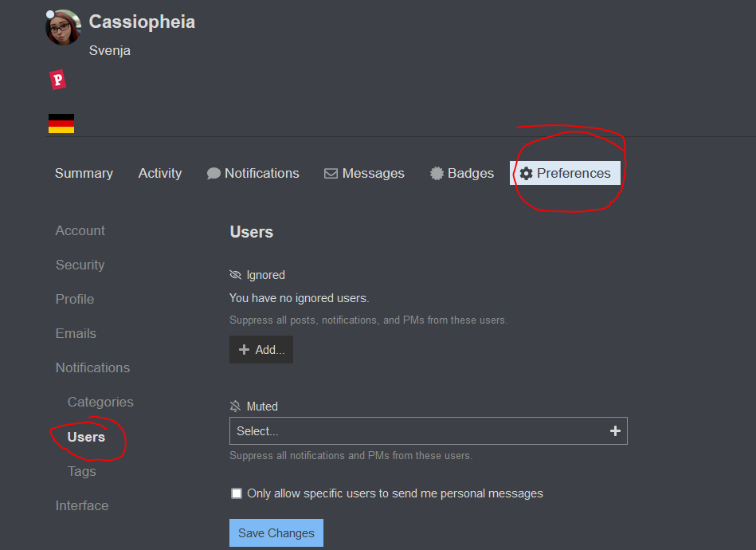The width and height of the screenshot is (756, 550).
Task: Go to Security settings in sidebar
Action: pyautogui.click(x=80, y=265)
